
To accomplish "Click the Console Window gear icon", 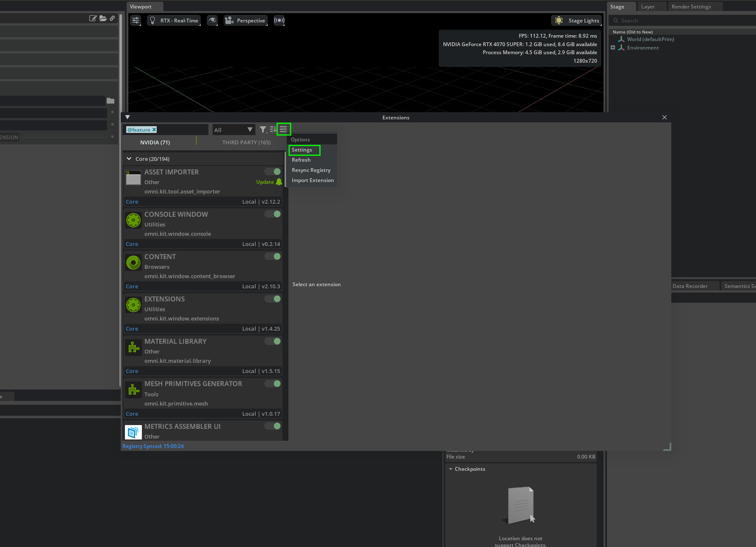I will tap(133, 220).
